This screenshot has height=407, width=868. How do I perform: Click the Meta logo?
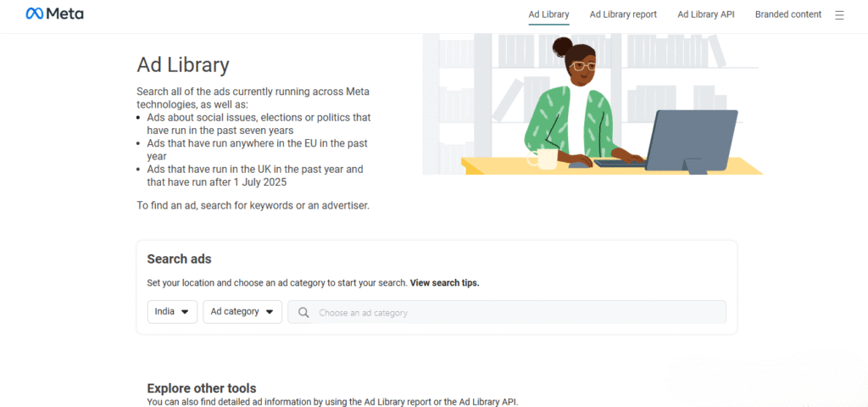click(55, 14)
